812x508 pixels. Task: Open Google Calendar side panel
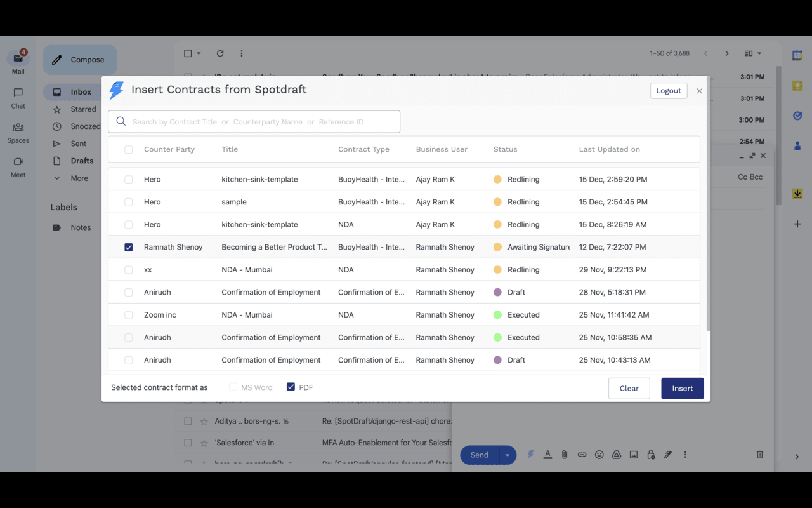[797, 56]
